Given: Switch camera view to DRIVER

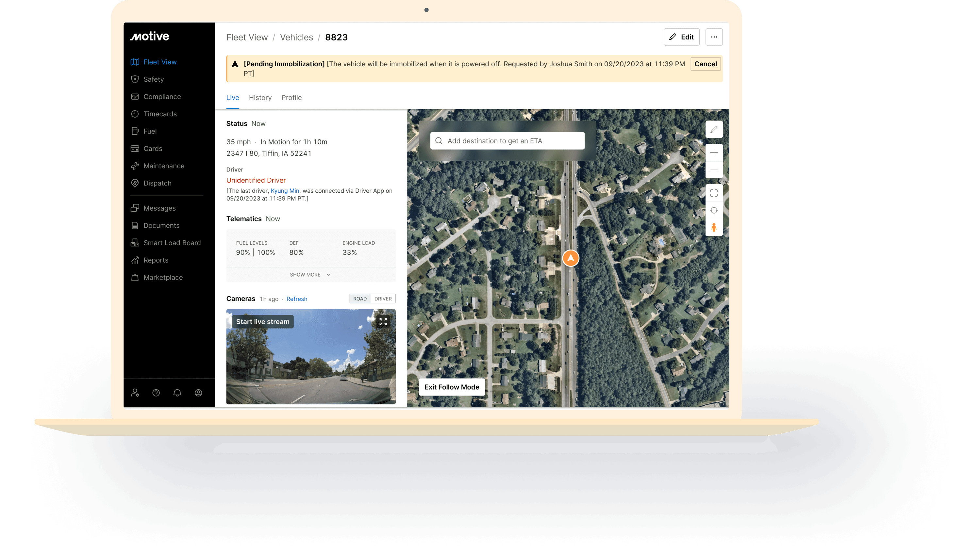Looking at the screenshot, I should (383, 299).
